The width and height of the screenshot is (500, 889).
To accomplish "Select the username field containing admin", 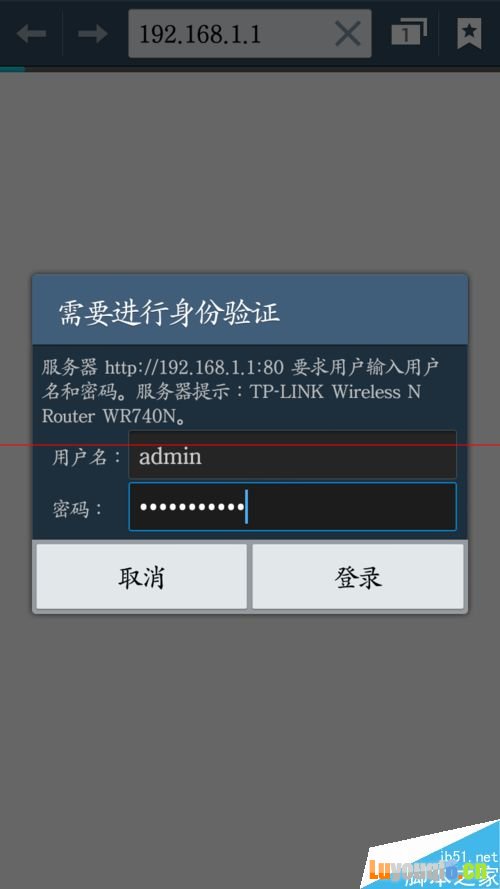I will (x=292, y=455).
